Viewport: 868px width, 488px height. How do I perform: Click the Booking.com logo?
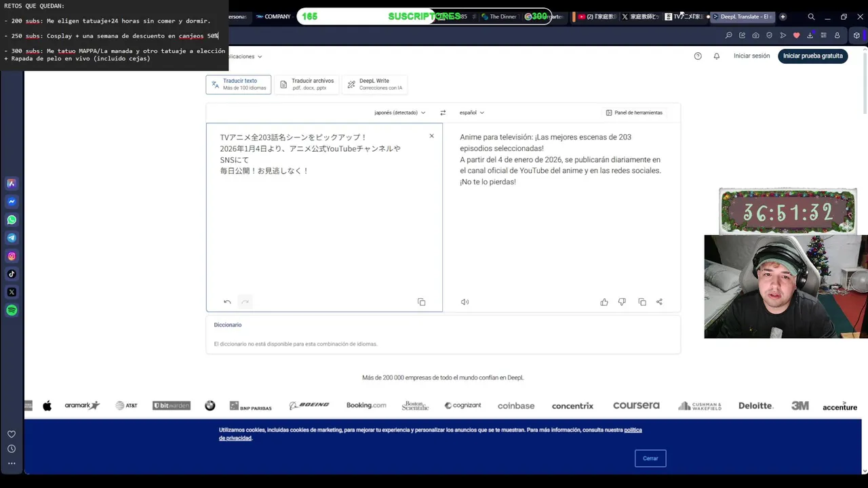click(x=366, y=405)
